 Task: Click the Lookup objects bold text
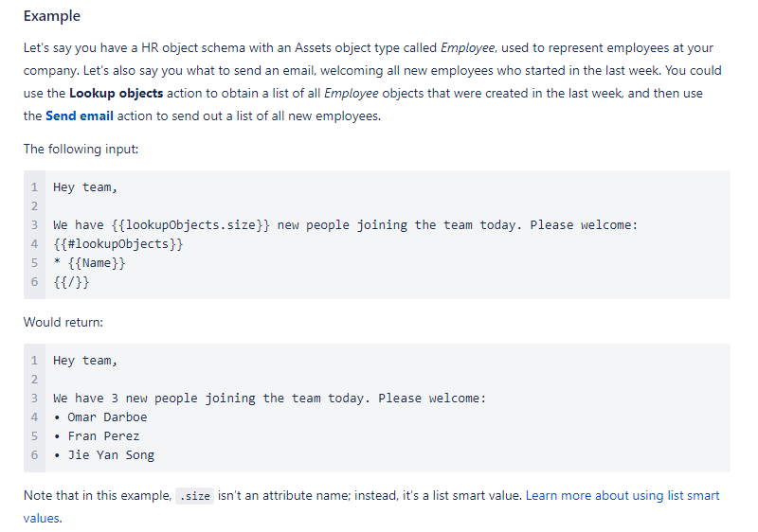(x=116, y=93)
